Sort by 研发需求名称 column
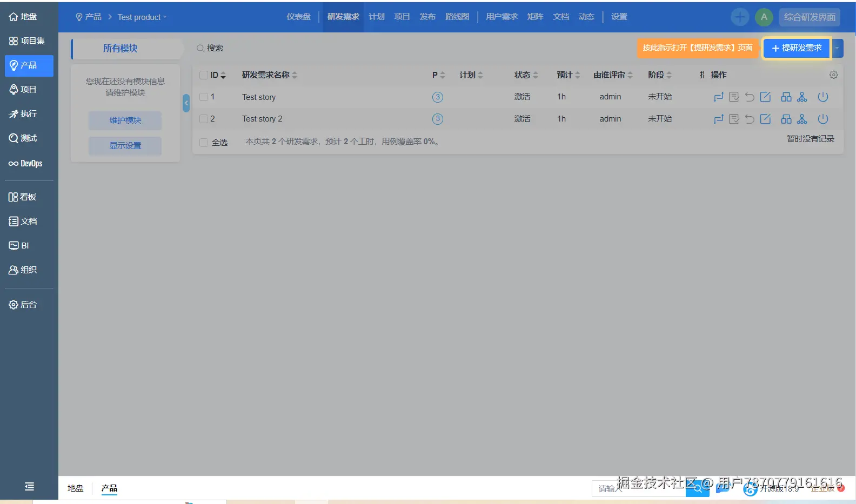 pyautogui.click(x=270, y=75)
